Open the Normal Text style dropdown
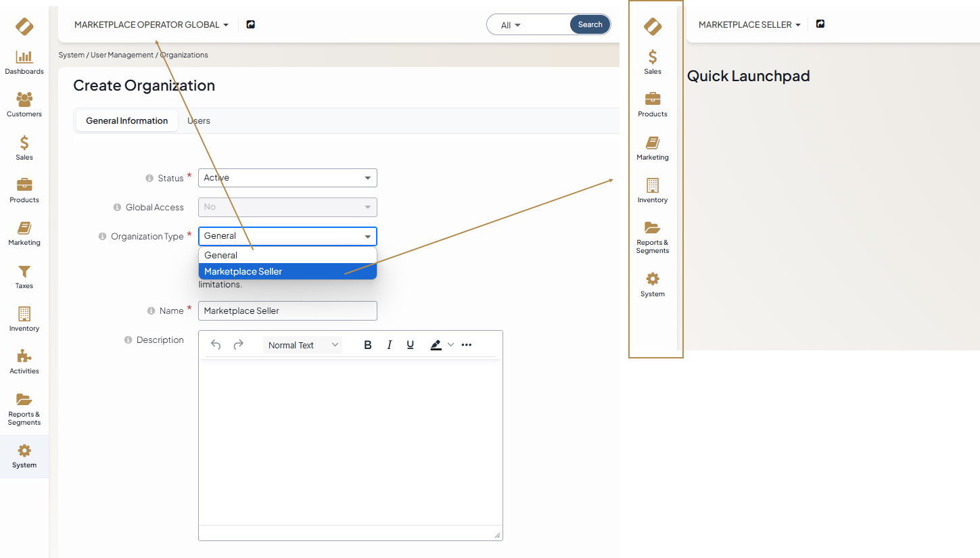This screenshot has width=980, height=558. [302, 345]
